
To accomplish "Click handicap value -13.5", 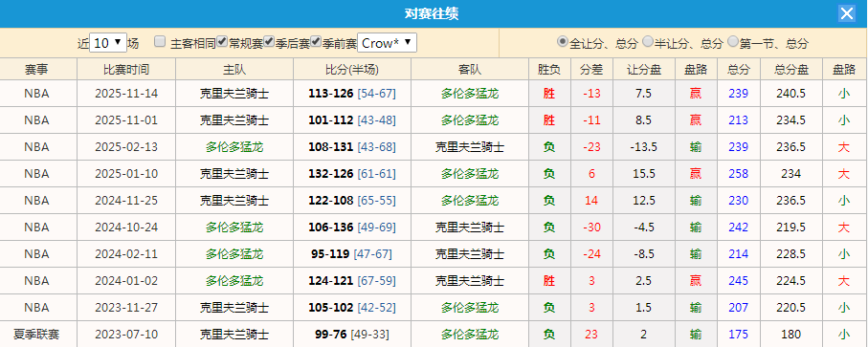I will [x=644, y=147].
